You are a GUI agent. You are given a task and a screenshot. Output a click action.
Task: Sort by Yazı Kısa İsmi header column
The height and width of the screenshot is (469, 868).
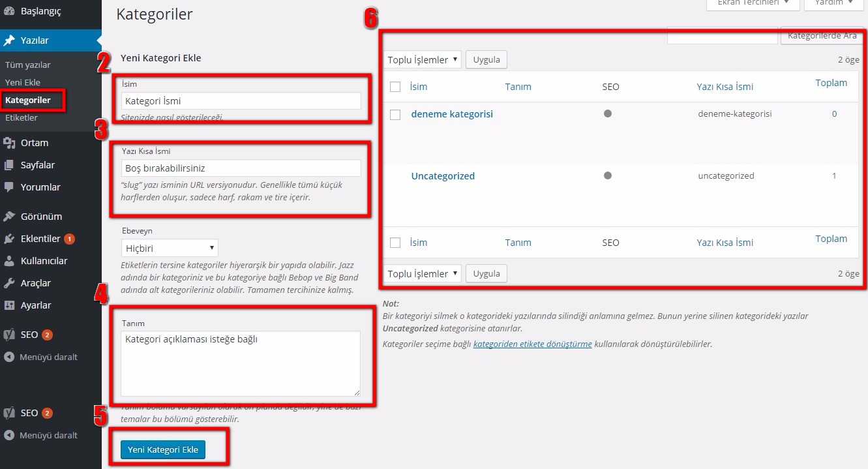point(725,86)
